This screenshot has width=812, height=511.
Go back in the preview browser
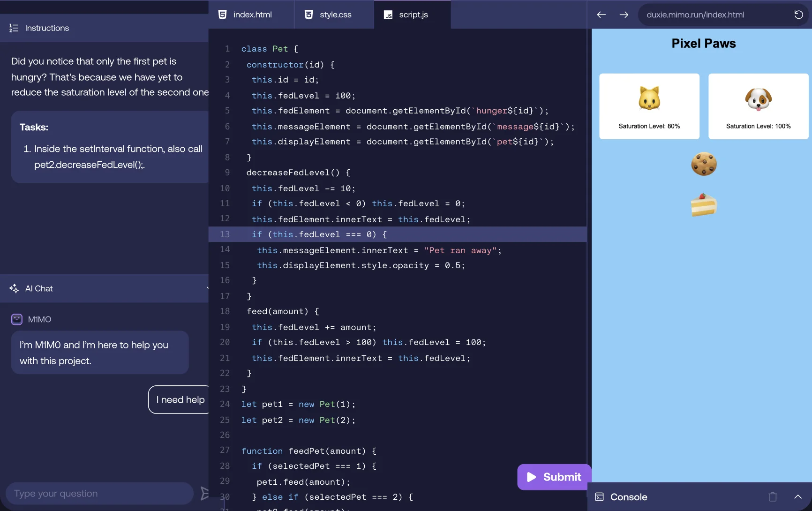(x=601, y=15)
